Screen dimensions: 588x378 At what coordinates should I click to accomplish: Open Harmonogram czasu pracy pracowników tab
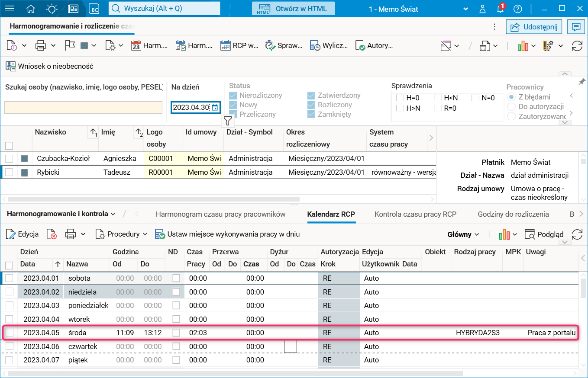[220, 214]
